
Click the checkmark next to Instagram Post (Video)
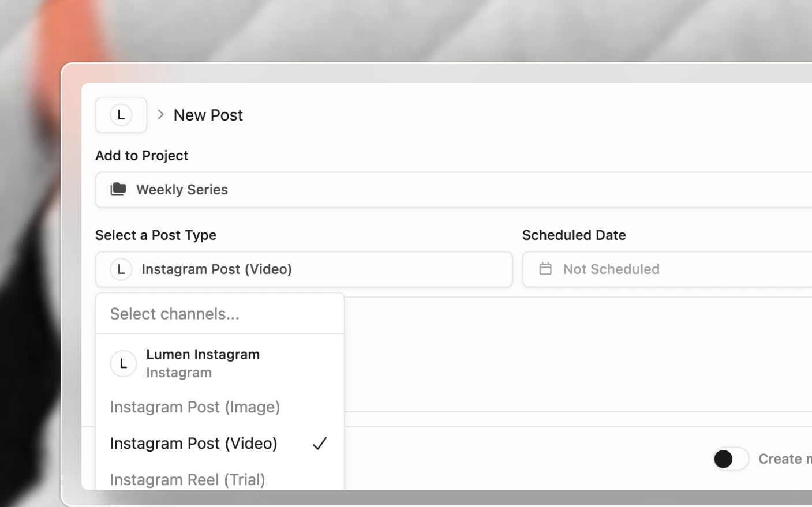click(x=320, y=443)
